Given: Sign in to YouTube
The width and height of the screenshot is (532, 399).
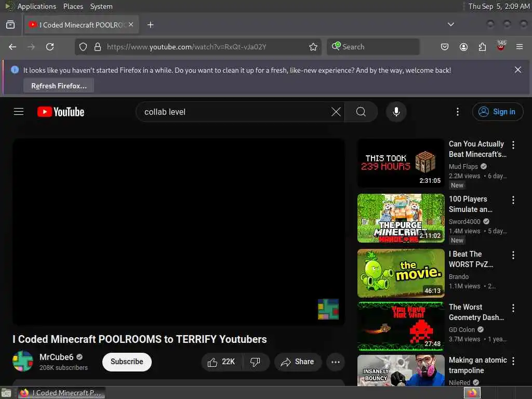Looking at the screenshot, I should click(497, 112).
